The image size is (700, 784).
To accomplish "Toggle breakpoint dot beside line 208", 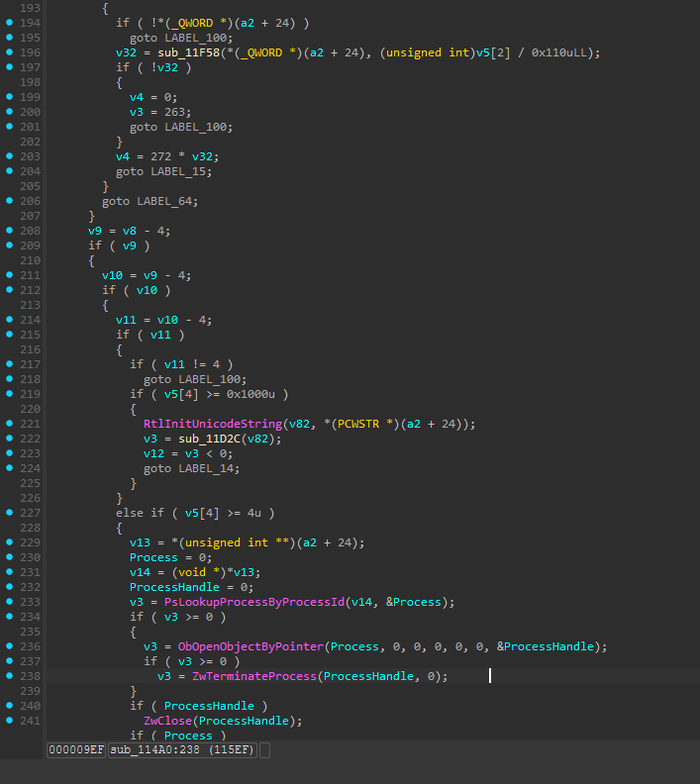I will [x=10, y=231].
